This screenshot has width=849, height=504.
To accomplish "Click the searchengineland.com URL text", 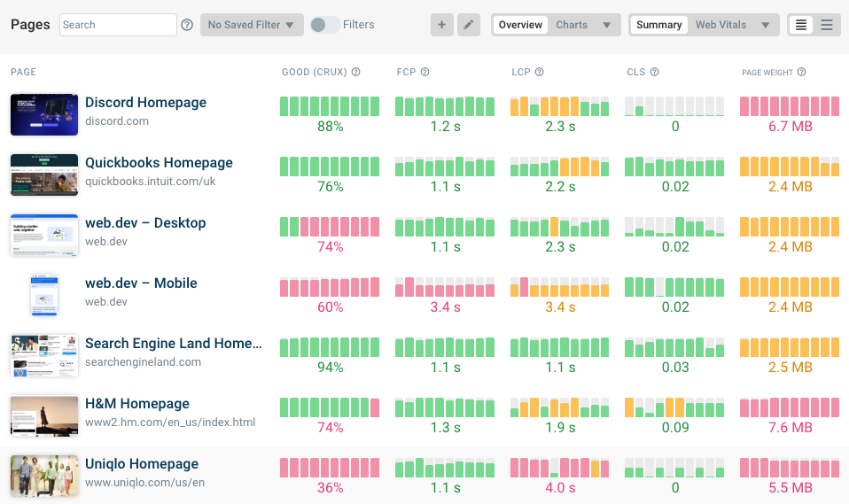I will pyautogui.click(x=143, y=361).
